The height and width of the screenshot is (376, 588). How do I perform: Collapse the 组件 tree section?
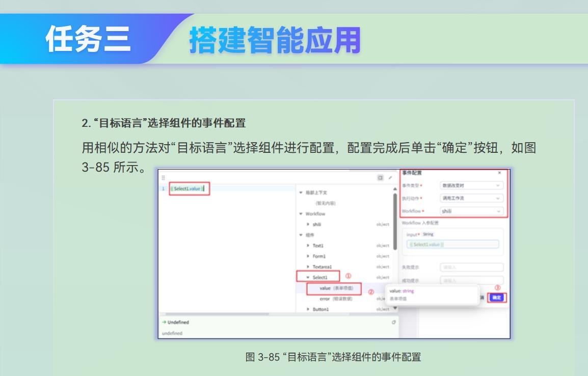click(x=301, y=235)
